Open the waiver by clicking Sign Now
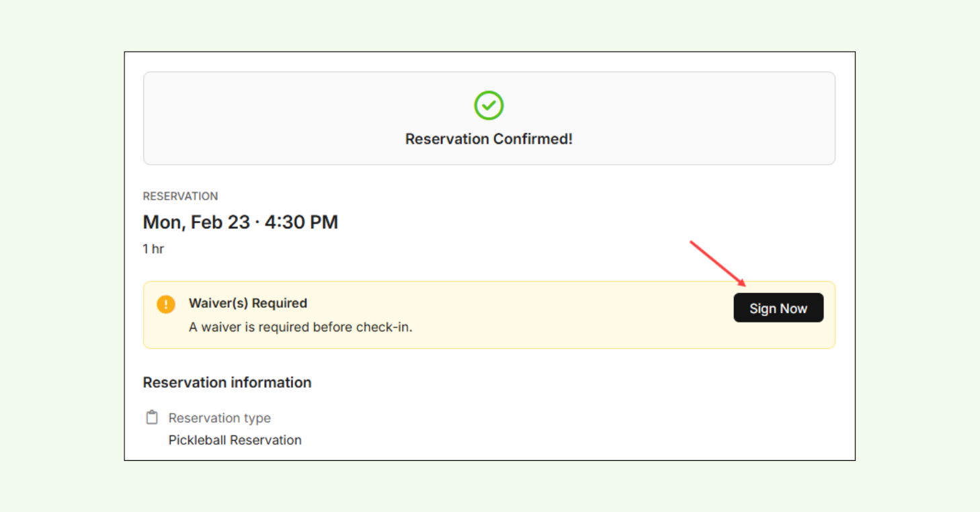The width and height of the screenshot is (980, 512). click(x=778, y=308)
